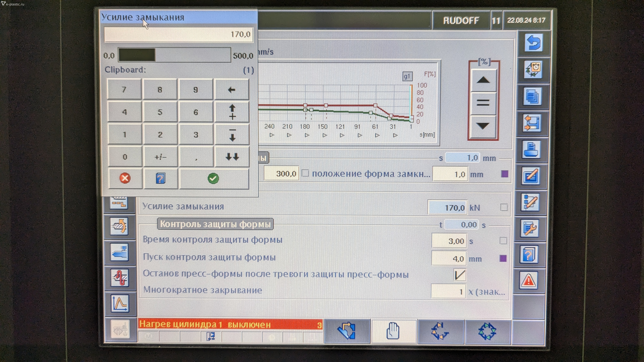The image size is (644, 362).
Task: Click the wrench settings sidebar icon
Action: [x=529, y=228]
